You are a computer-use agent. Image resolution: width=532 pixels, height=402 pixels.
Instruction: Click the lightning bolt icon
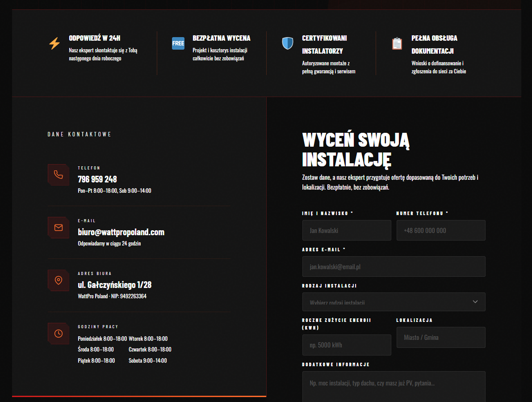point(54,43)
